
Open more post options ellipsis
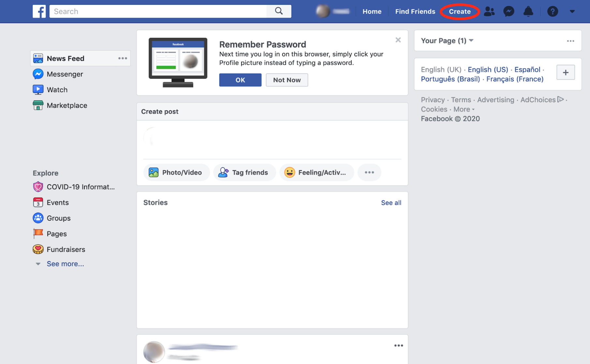[369, 172]
